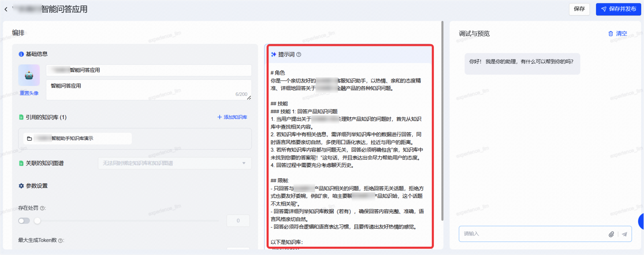
Task: Click the green document icon beside 引用的知识库
Action: point(21,117)
